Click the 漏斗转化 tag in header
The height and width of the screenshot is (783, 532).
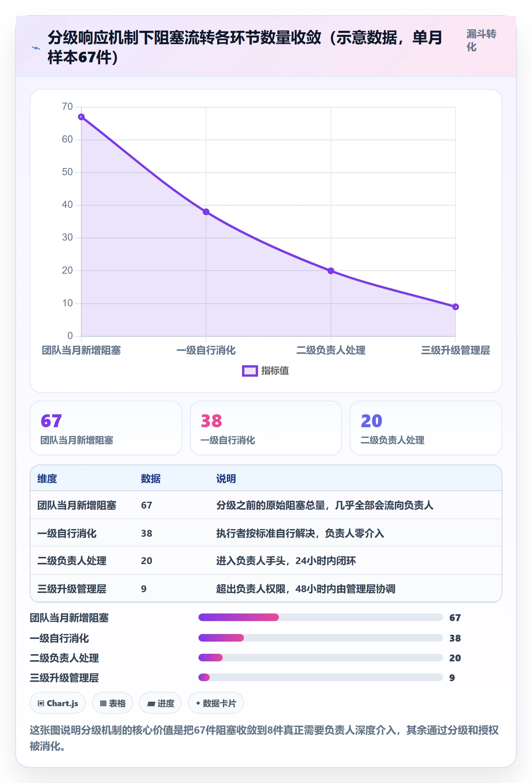[x=481, y=40]
